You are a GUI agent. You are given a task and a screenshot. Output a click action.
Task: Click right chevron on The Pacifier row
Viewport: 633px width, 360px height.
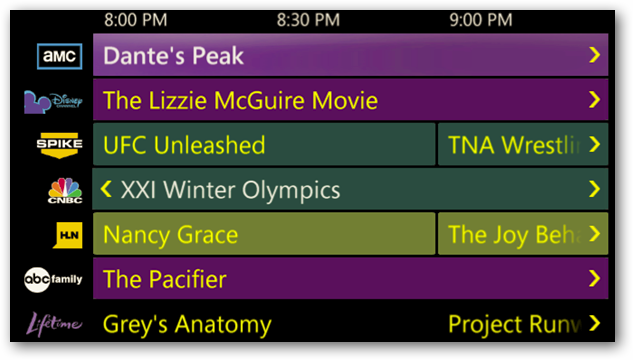pos(594,278)
